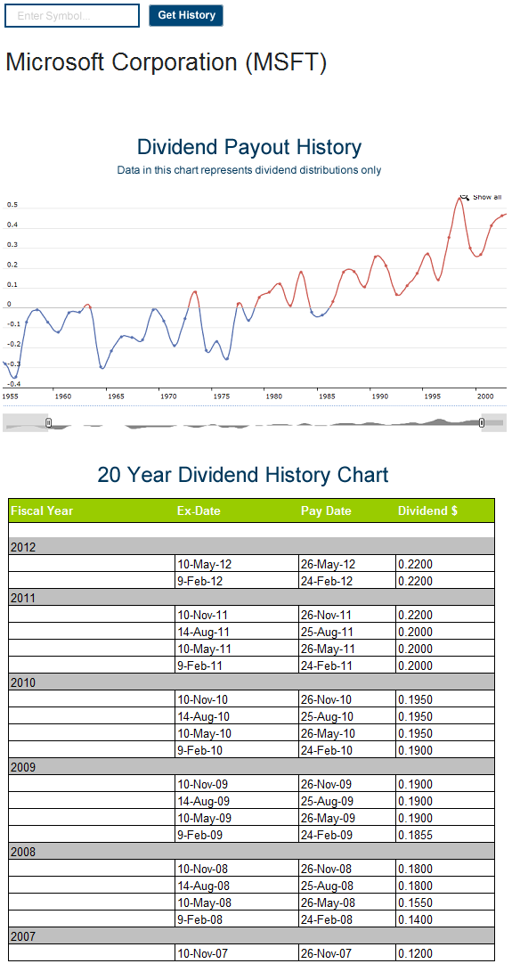
Task: Click ex-date cell 10-Nov-10
Action: pos(237,698)
